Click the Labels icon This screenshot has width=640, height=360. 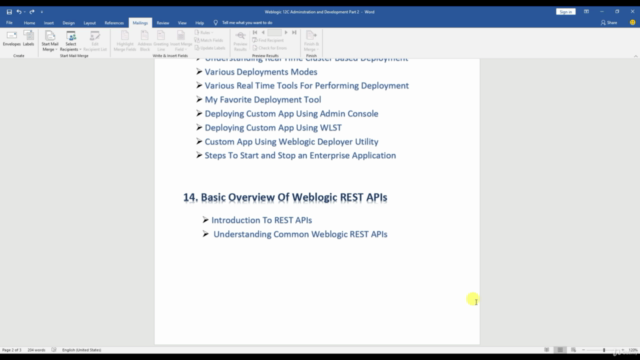(x=29, y=39)
